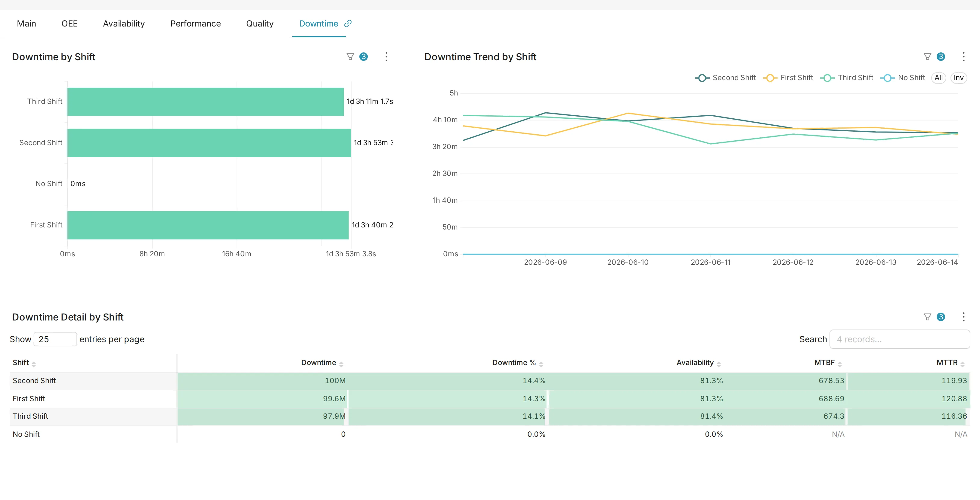The image size is (980, 500).
Task: Toggle Third Shift series in legend
Action: [x=846, y=78]
